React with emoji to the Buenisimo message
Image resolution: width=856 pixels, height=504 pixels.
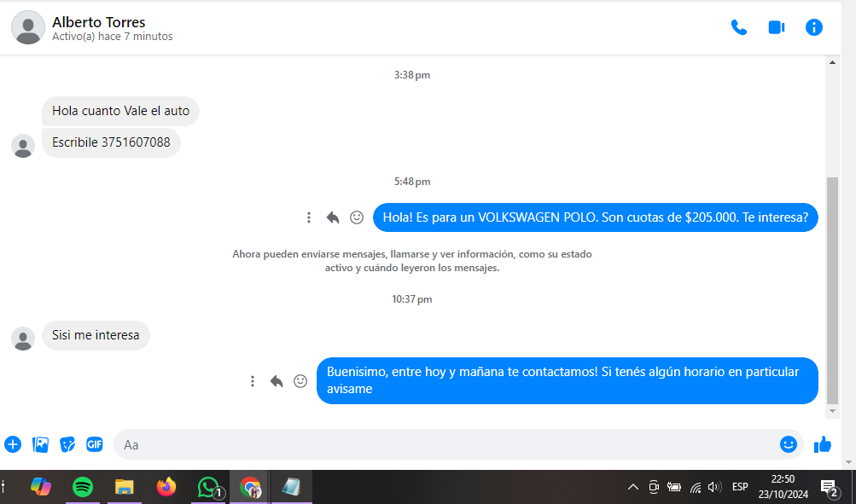tap(300, 381)
